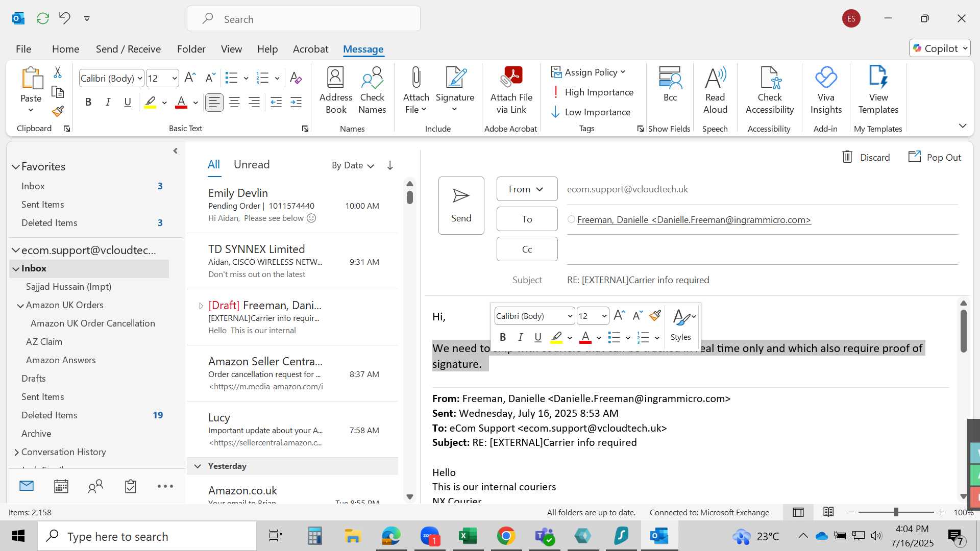
Task: Start Read Aloud
Action: pyautogui.click(x=715, y=91)
